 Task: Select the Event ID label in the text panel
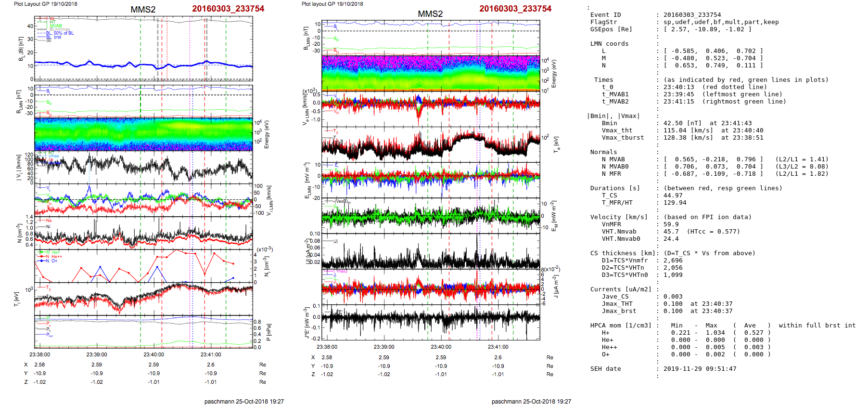pos(605,15)
